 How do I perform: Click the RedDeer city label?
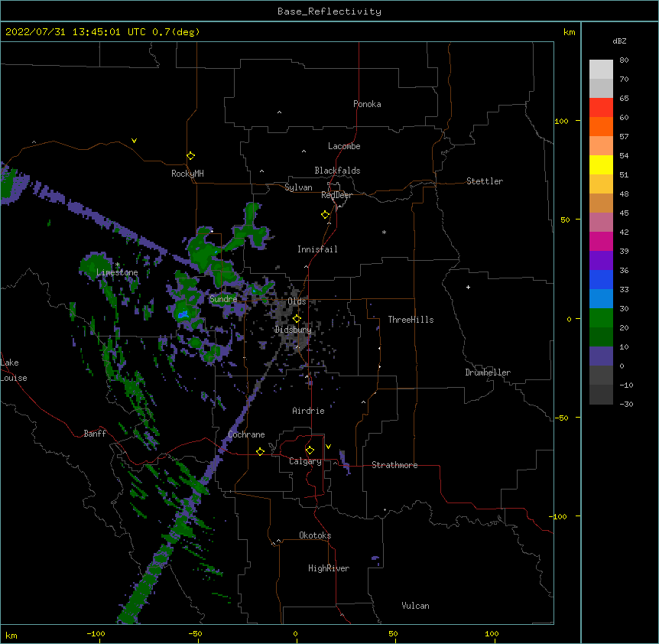[336, 195]
